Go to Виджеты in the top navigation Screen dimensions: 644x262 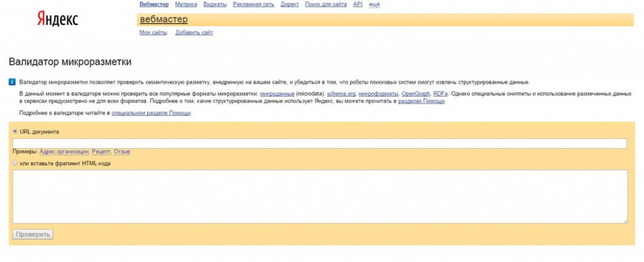214,4
